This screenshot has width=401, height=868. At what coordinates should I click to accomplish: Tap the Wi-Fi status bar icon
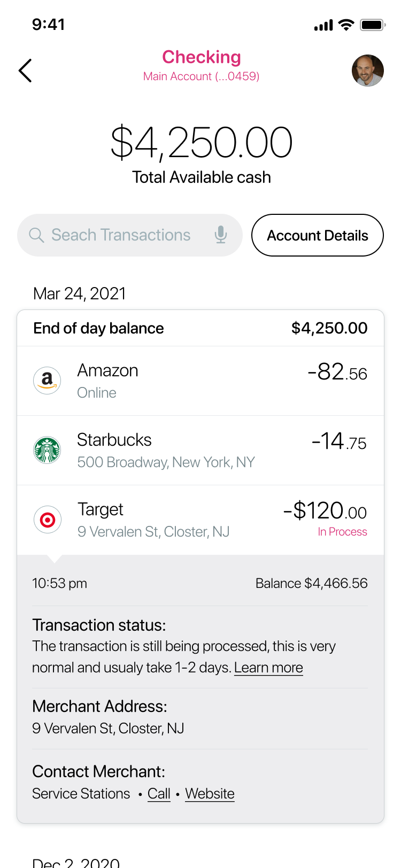click(346, 25)
